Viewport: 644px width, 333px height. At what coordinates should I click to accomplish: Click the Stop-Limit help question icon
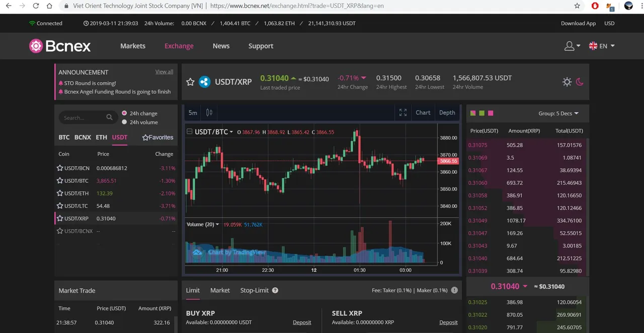275,291
